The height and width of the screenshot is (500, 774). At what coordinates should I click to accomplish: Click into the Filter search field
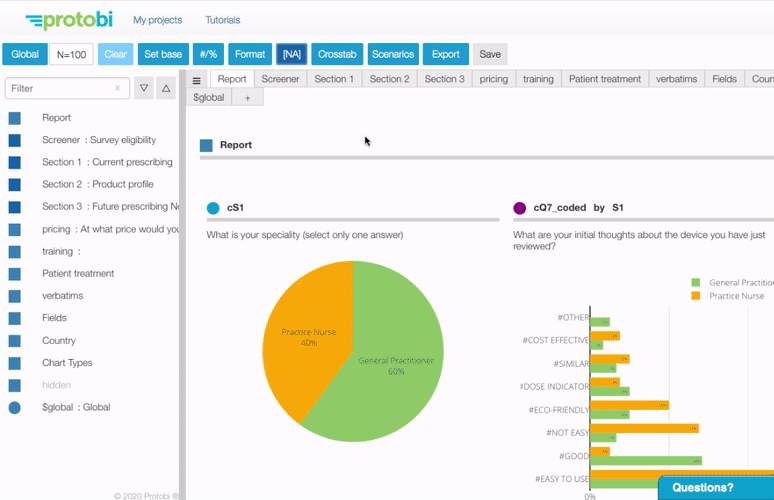[x=59, y=88]
